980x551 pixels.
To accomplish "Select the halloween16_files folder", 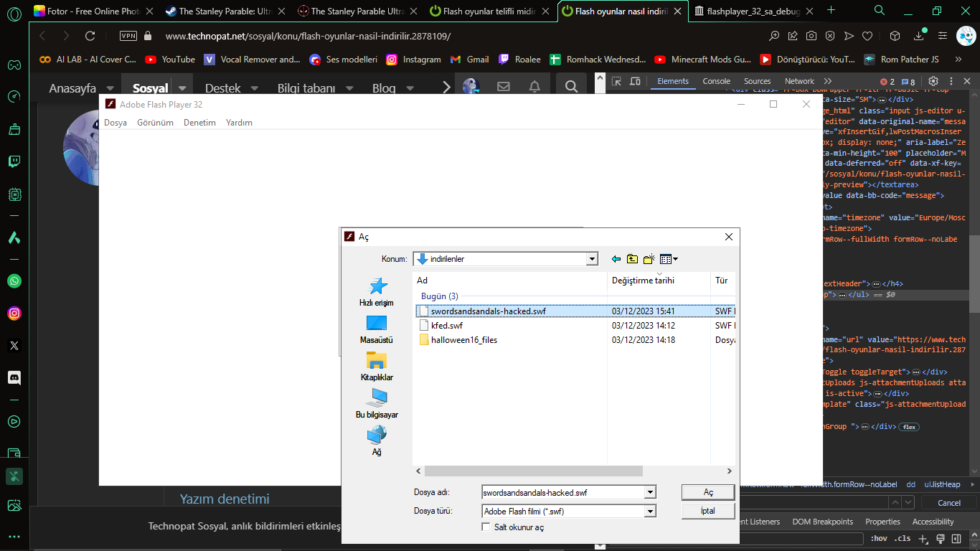I will (x=463, y=340).
